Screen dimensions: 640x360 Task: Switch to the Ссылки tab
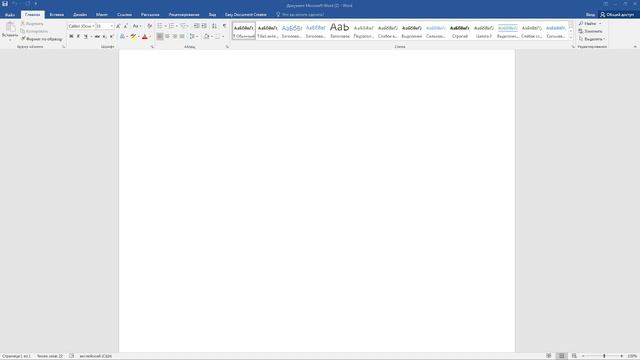click(x=124, y=15)
